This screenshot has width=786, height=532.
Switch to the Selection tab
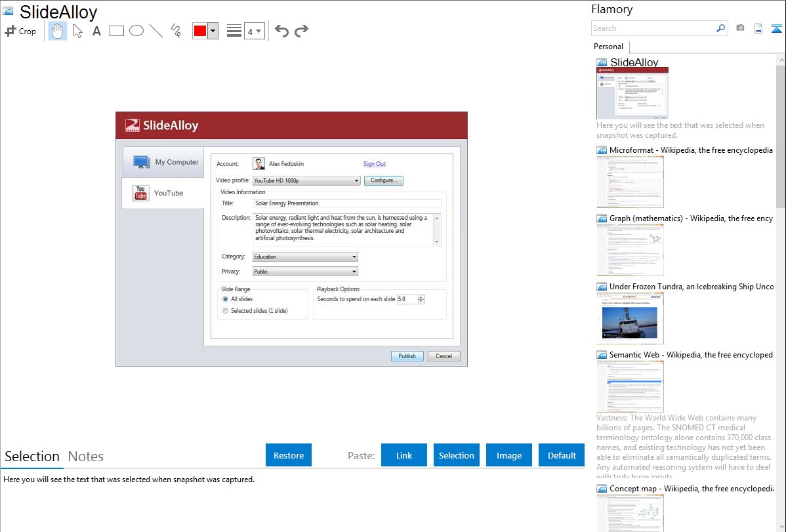click(x=32, y=457)
